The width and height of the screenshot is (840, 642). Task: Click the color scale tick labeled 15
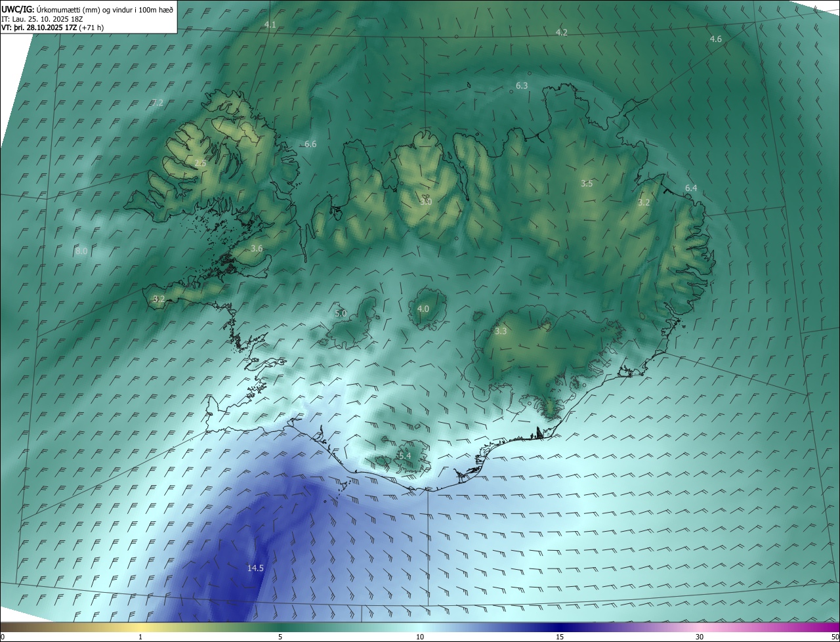[560, 637]
